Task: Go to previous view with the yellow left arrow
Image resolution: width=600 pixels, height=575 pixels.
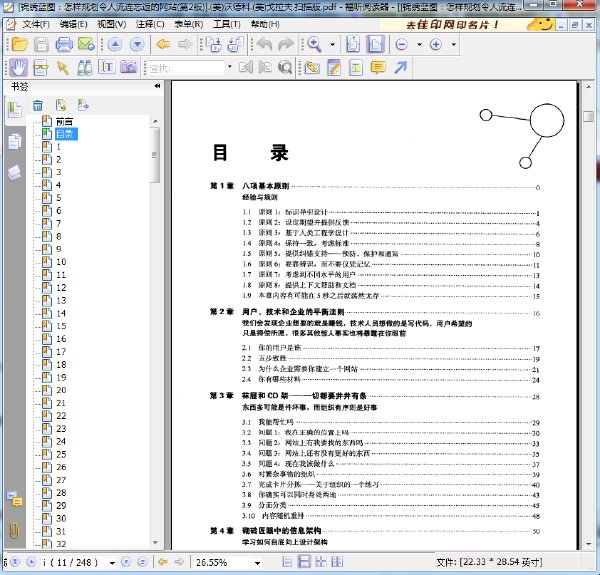Action: tap(163, 44)
